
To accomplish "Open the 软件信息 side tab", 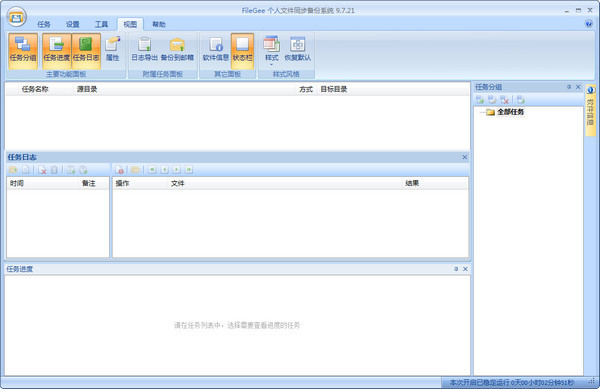I will click(x=590, y=110).
